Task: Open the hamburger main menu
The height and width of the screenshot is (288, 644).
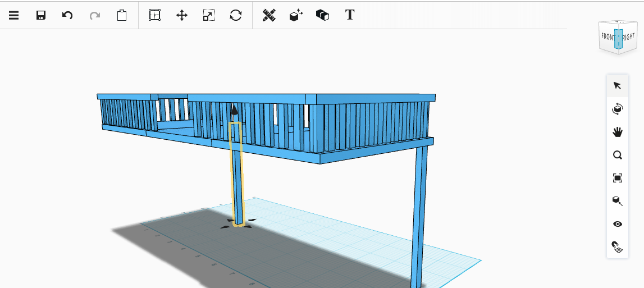Action: pos(14,16)
